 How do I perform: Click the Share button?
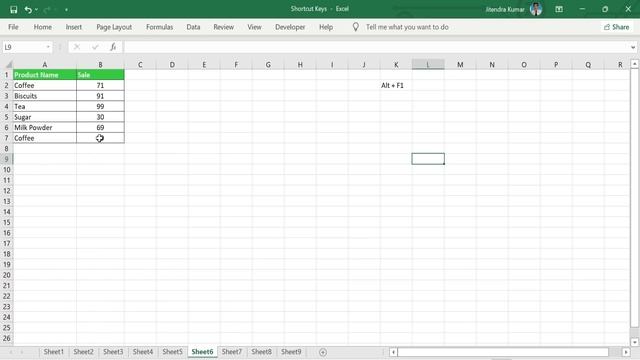(x=616, y=27)
